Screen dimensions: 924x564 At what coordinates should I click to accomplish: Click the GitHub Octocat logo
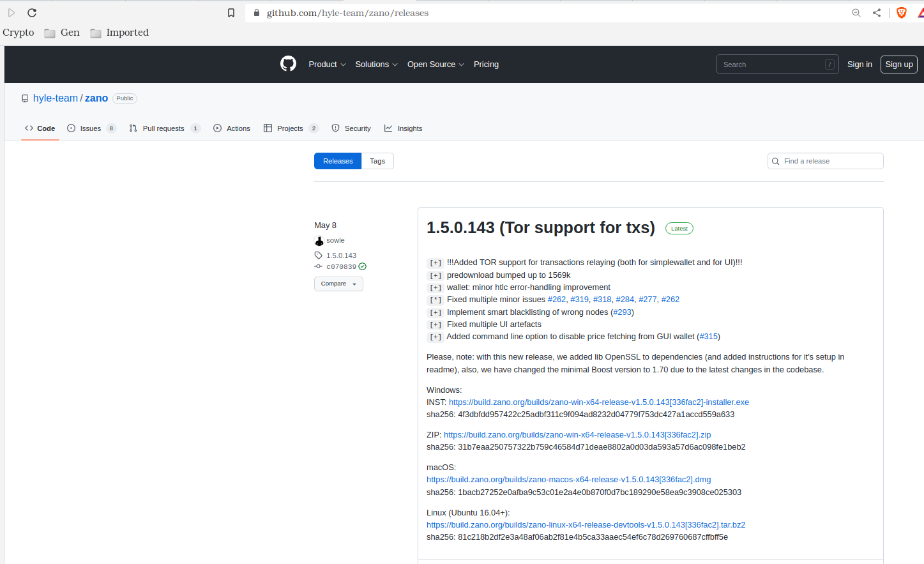pyautogui.click(x=288, y=64)
